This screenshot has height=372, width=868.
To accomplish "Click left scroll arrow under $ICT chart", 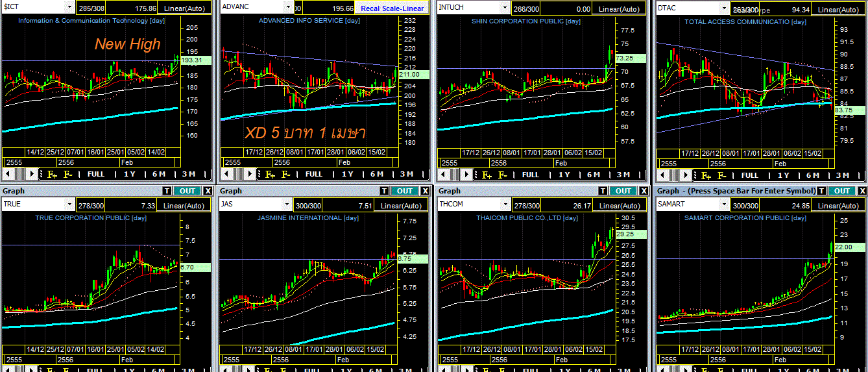I will click(x=7, y=174).
